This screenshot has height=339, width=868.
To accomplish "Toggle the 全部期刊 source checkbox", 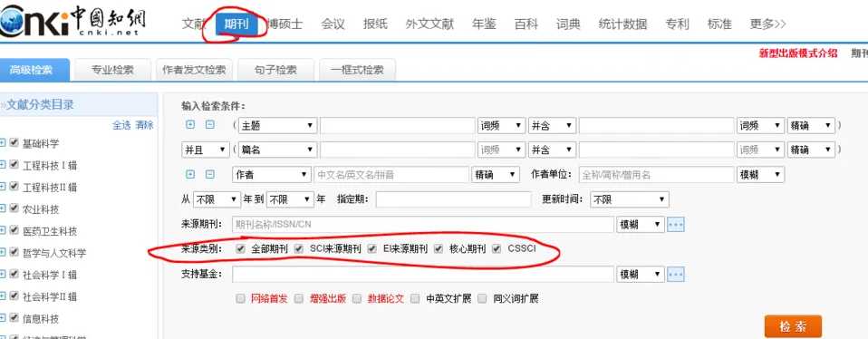I will [240, 248].
